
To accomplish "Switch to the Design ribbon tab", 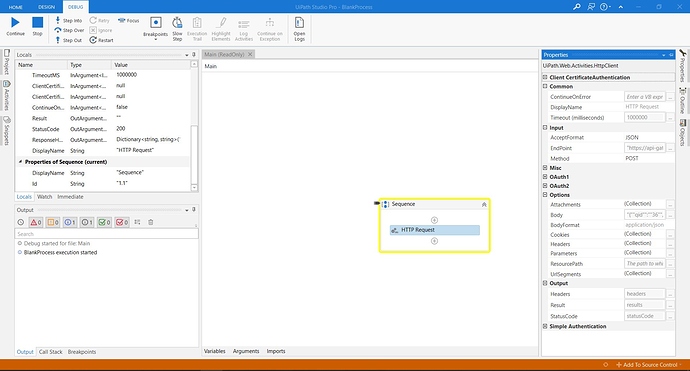I will click(46, 7).
